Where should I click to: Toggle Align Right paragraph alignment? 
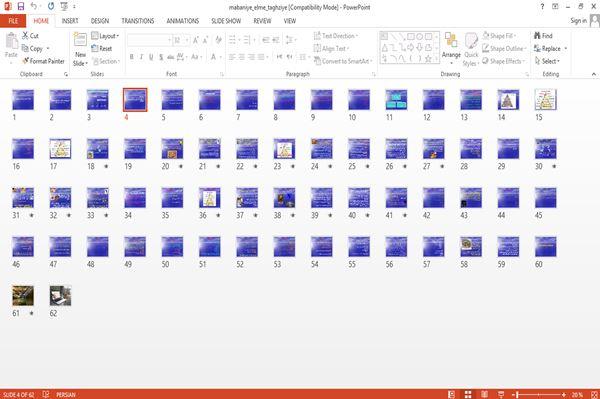coord(251,57)
